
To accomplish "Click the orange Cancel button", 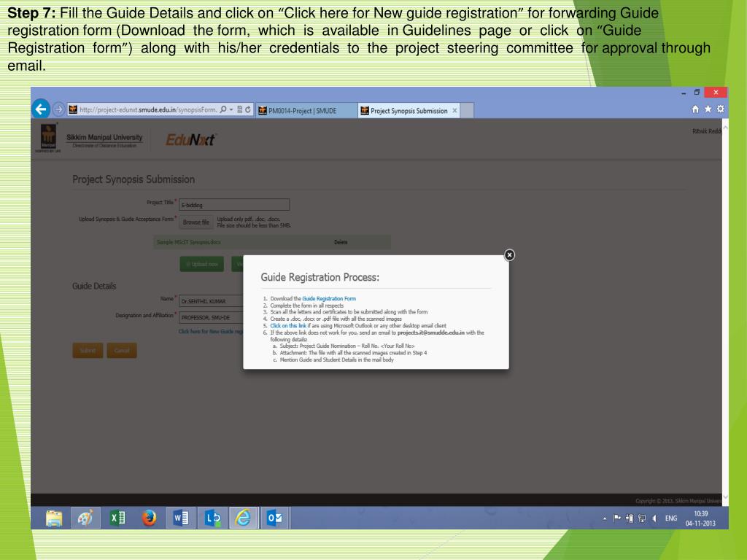I will [x=122, y=351].
